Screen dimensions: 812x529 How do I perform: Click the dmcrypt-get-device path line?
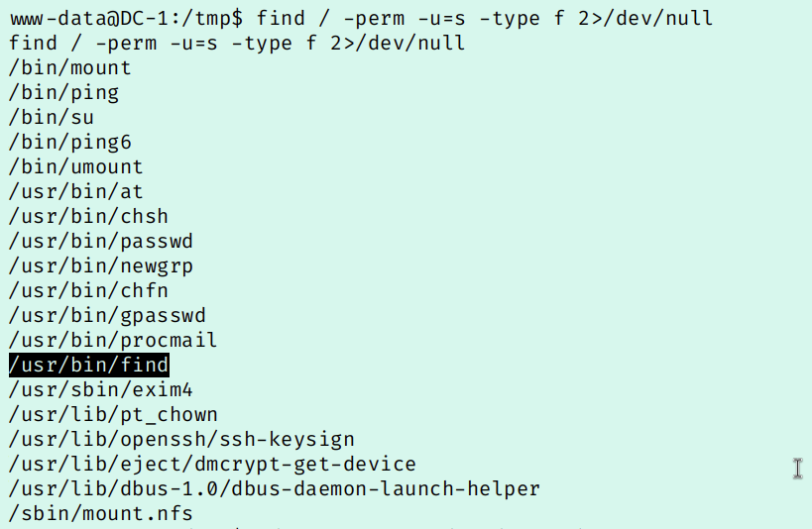[x=212, y=464]
